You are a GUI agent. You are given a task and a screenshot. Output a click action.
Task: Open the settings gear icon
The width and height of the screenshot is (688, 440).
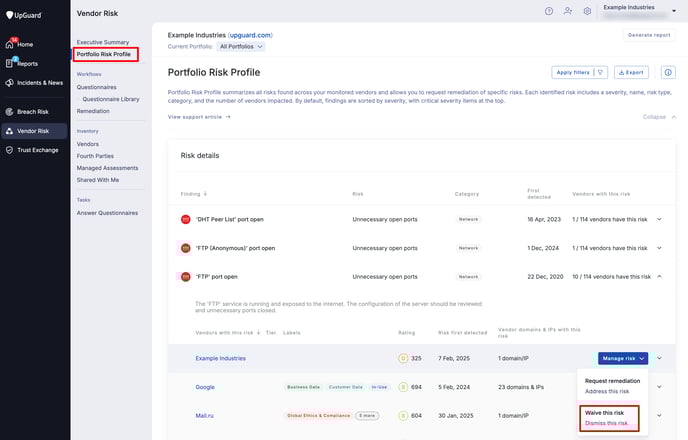(x=587, y=11)
